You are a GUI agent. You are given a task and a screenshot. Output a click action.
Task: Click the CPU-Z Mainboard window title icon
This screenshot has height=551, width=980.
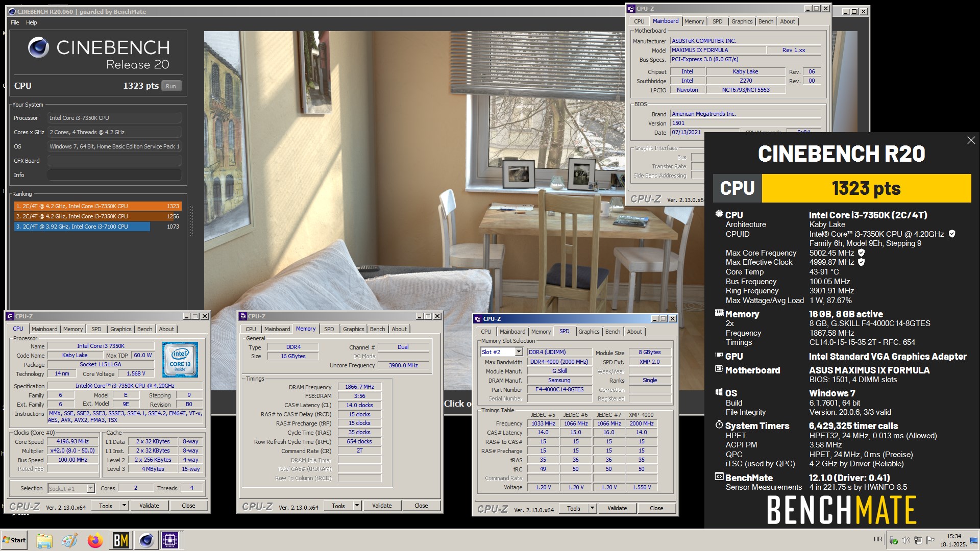[x=631, y=9]
